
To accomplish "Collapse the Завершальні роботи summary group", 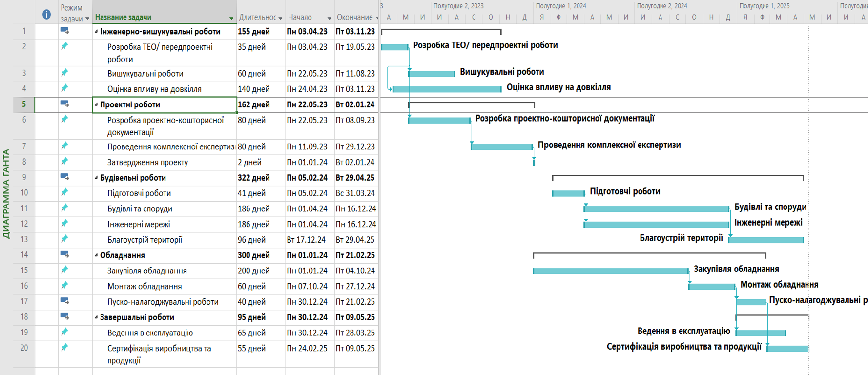I will (x=96, y=317).
